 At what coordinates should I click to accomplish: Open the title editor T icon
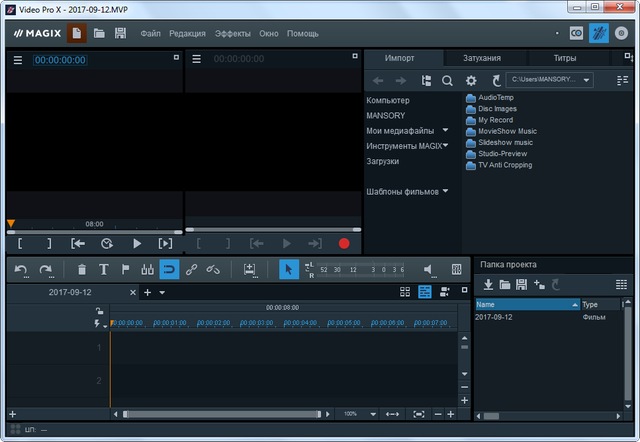point(104,269)
